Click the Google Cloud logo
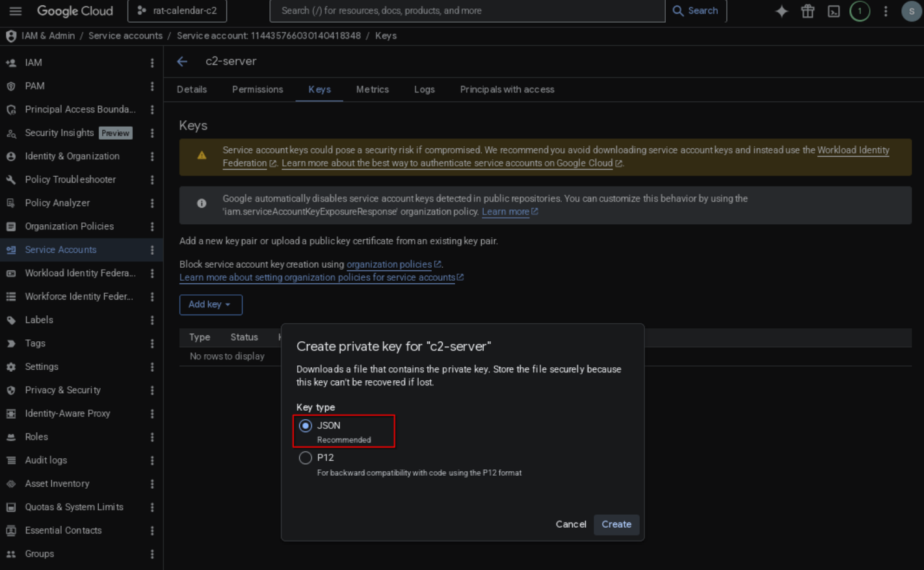The width and height of the screenshot is (924, 570). (x=75, y=11)
